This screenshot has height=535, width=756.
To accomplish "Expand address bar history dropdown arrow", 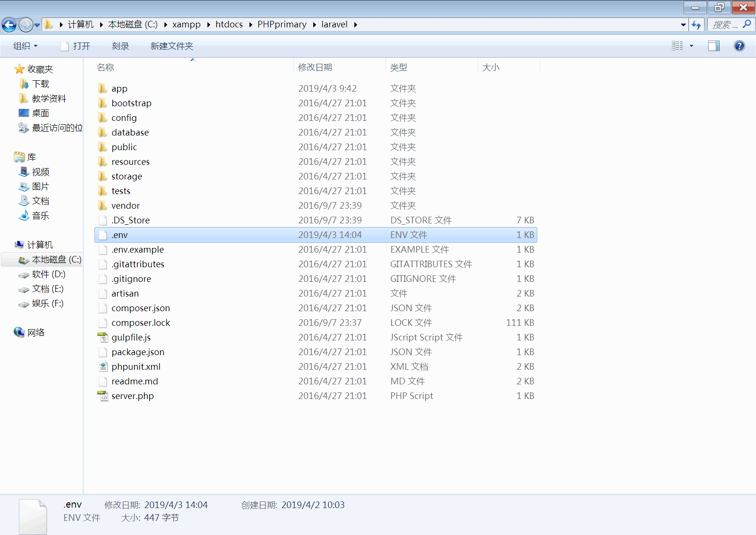I will [683, 25].
